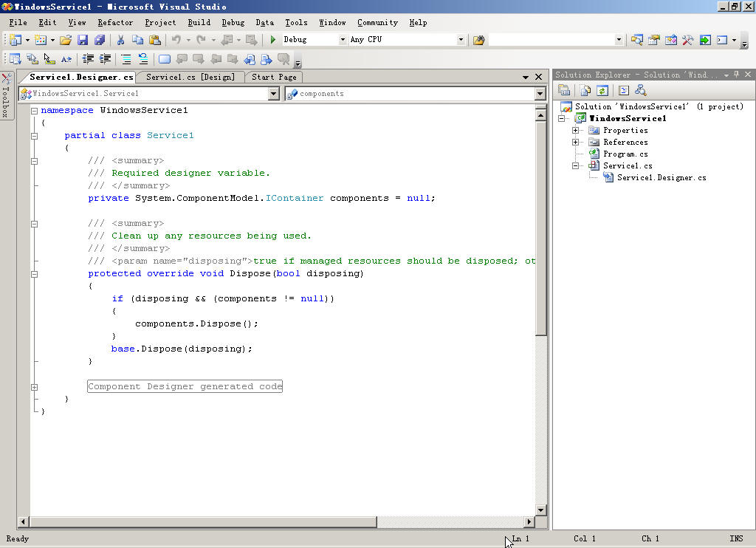Screen dimensions: 756x548
Task: Select Program.cs in Solution Explorer
Action: pyautogui.click(x=625, y=154)
